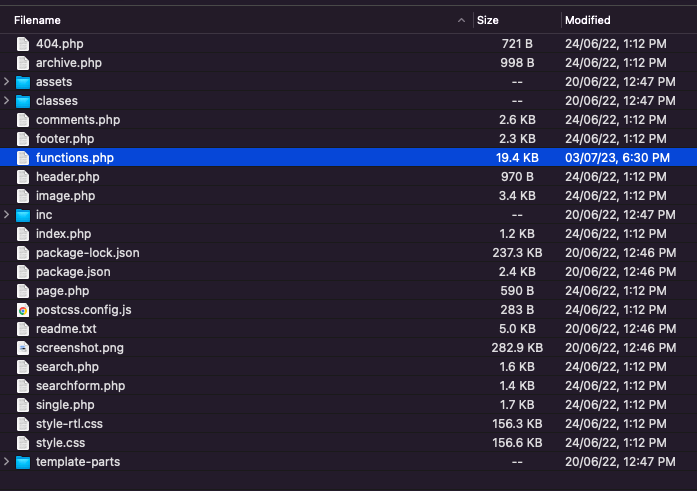Click the index.php file icon
Screen dimensions: 697x491
(23, 234)
